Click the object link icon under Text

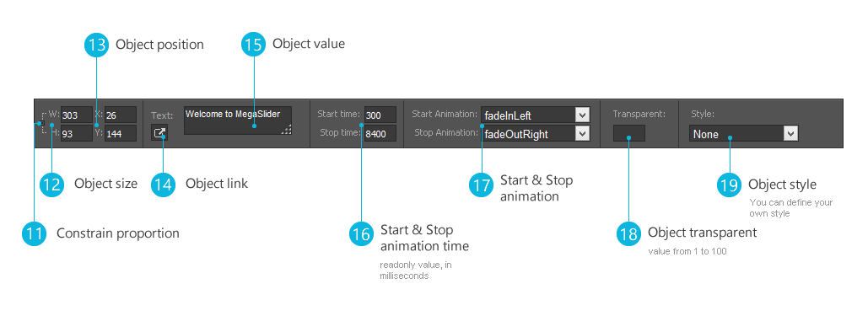[159, 133]
